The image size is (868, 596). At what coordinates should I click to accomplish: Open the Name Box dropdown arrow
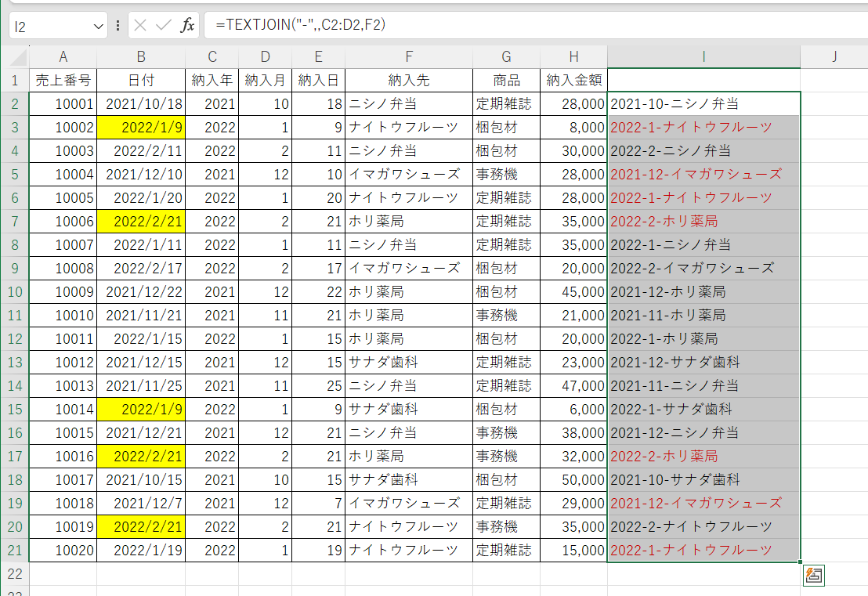[99, 26]
